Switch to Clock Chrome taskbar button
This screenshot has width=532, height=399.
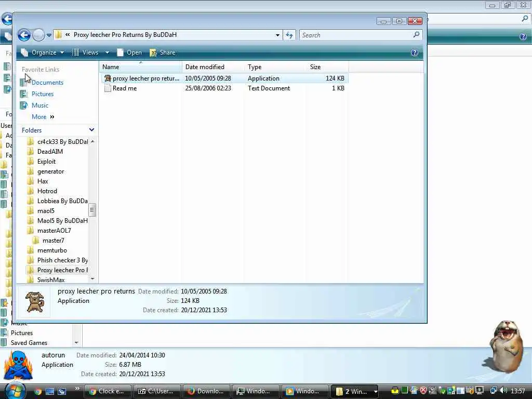tap(107, 391)
